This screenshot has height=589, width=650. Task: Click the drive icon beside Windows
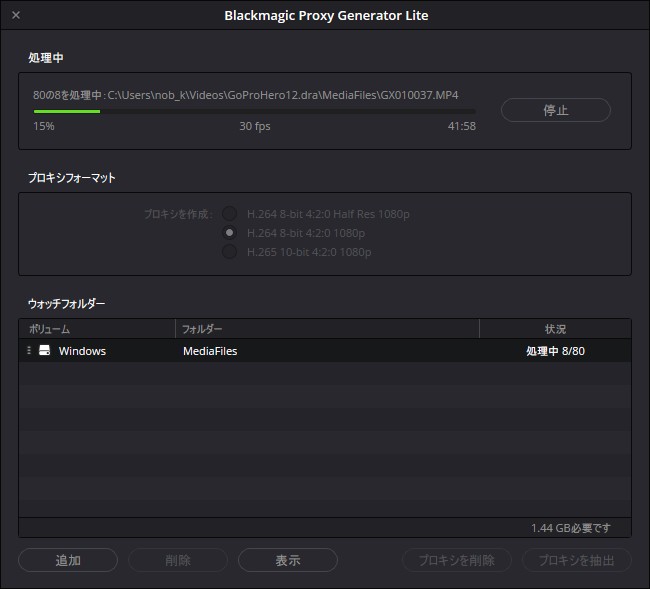44,351
